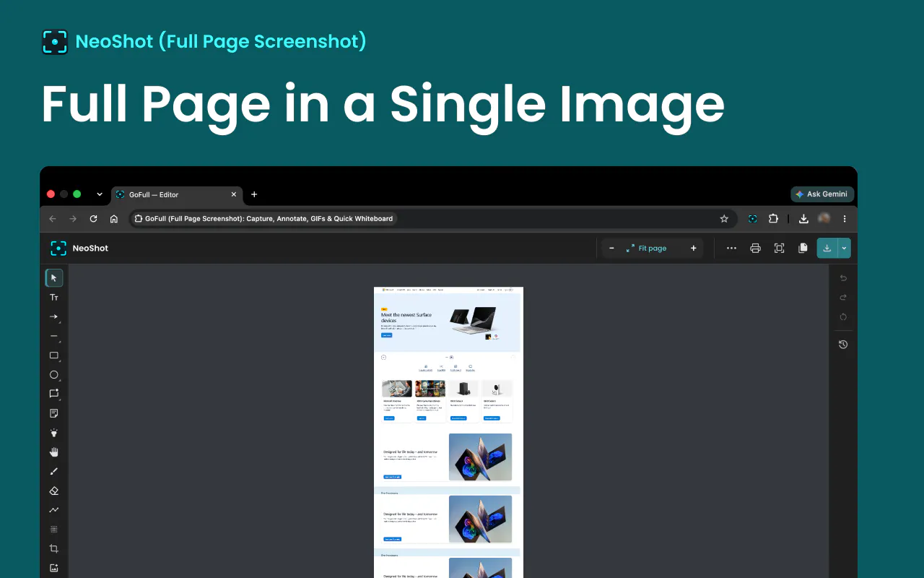Bookmark this page with the star

724,219
